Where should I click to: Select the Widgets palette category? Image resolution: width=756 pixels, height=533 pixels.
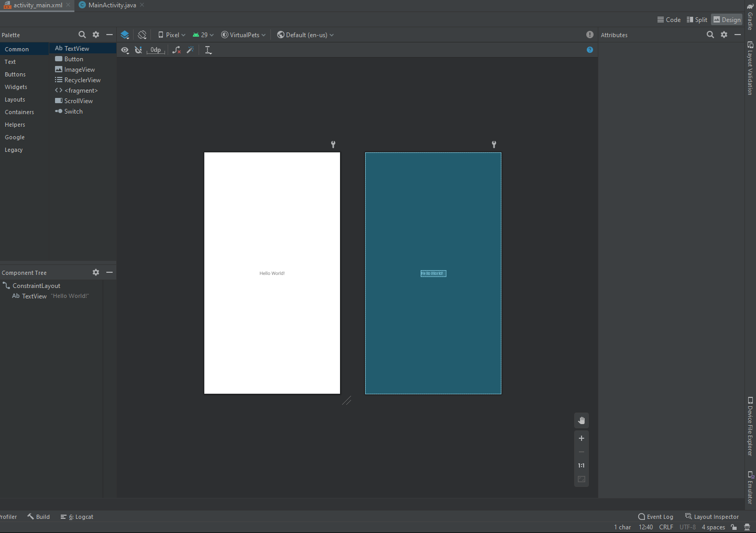16,87
